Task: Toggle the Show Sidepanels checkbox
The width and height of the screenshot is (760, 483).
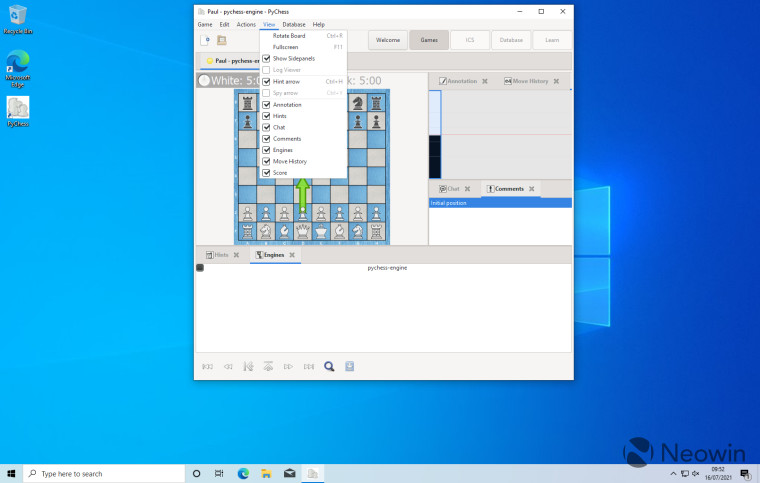Action: coord(266,59)
